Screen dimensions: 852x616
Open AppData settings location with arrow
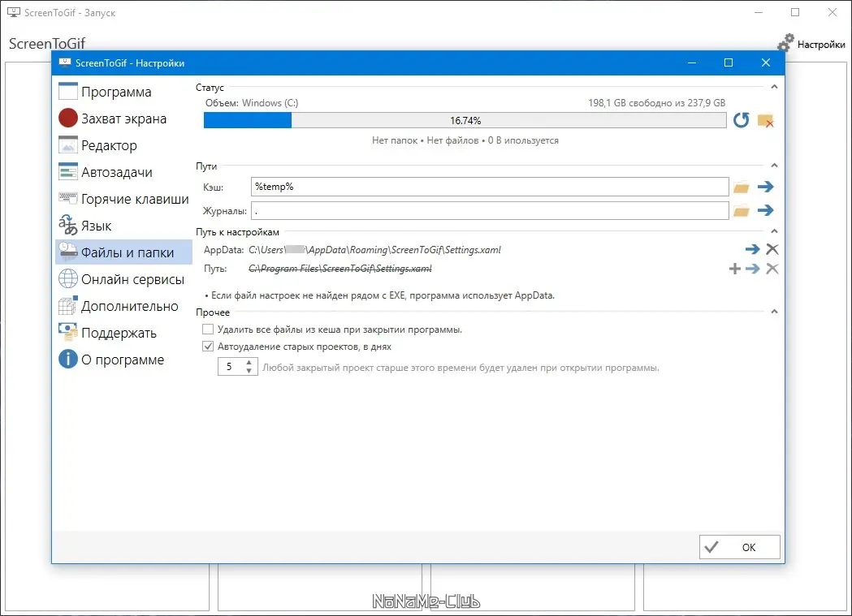(753, 249)
